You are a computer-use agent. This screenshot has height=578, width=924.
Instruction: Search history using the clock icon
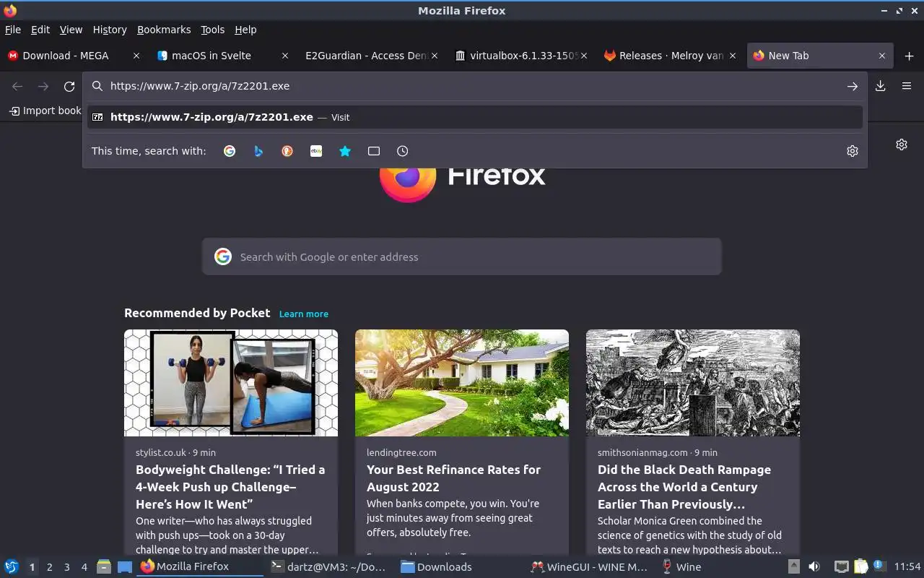403,151
